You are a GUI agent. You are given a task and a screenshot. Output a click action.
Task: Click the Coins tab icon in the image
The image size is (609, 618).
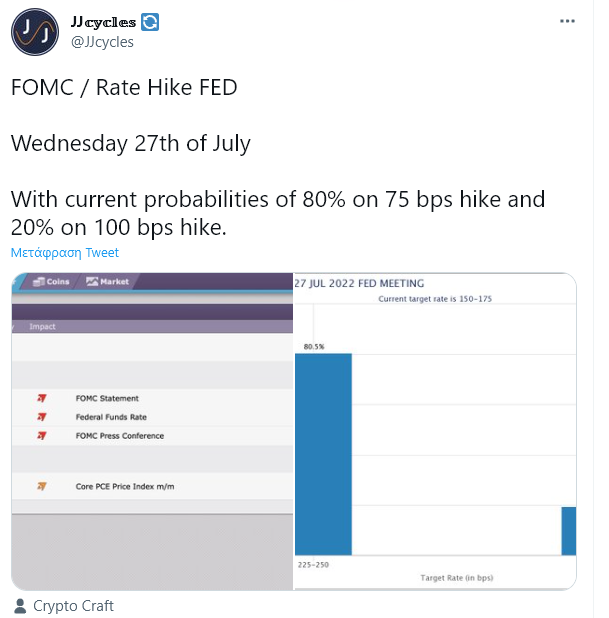(39, 282)
